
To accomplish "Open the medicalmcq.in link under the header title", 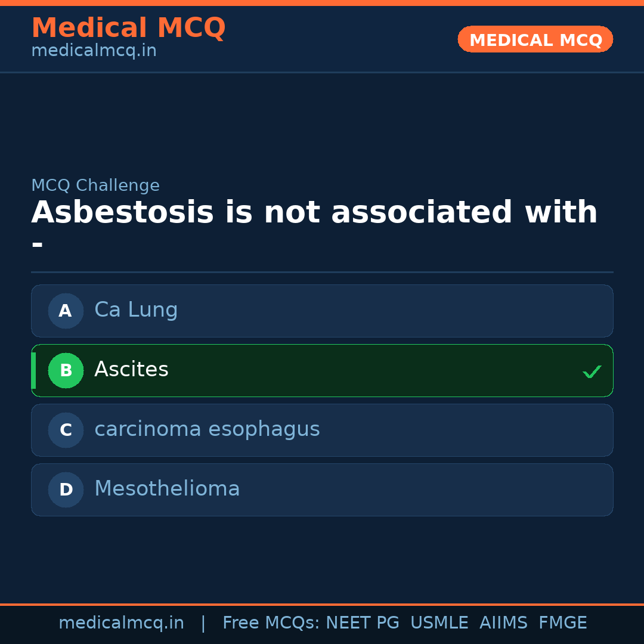I will tap(94, 51).
